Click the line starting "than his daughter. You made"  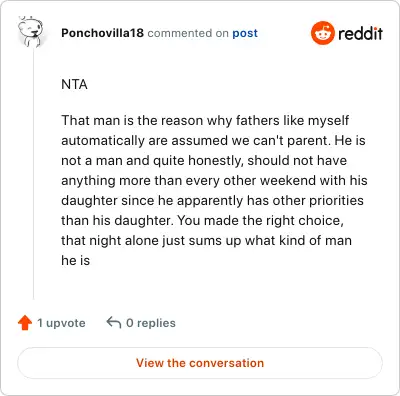click(202, 220)
